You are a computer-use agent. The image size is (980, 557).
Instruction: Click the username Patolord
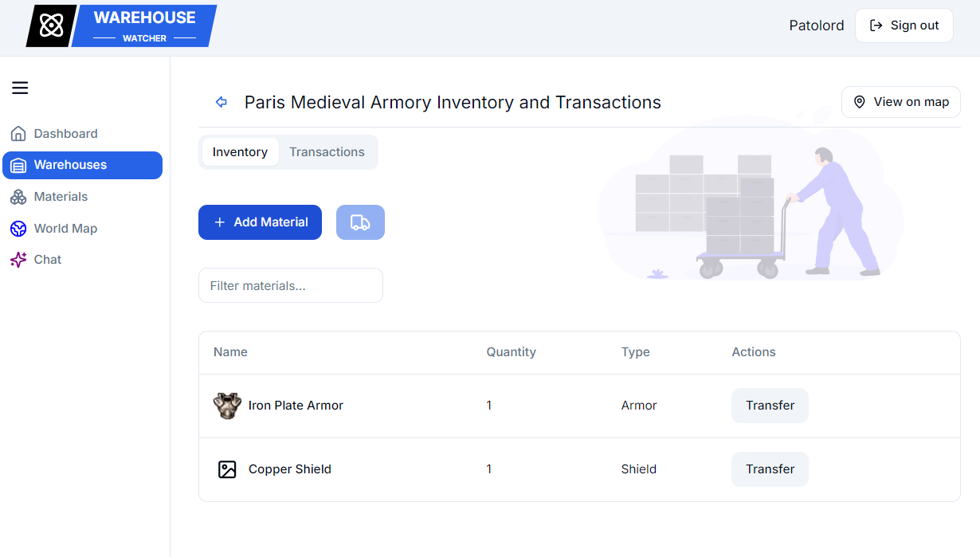click(816, 25)
